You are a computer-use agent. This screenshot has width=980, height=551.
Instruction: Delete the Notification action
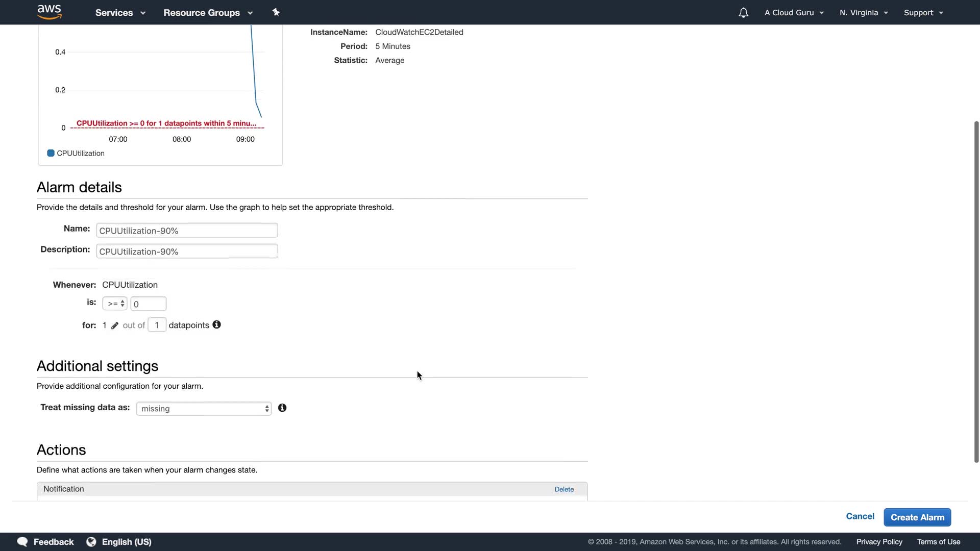[564, 489]
